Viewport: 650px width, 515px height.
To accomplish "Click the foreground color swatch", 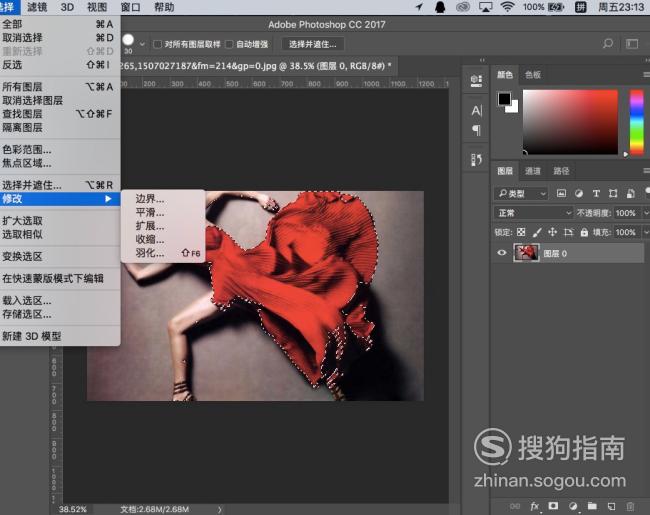I will 504,99.
